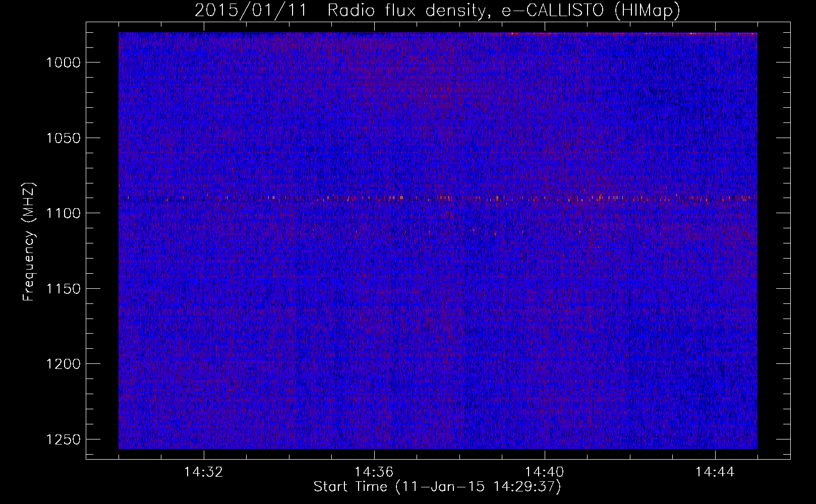Select the 14:36 time tick label
This screenshot has height=504, width=816.
click(374, 472)
